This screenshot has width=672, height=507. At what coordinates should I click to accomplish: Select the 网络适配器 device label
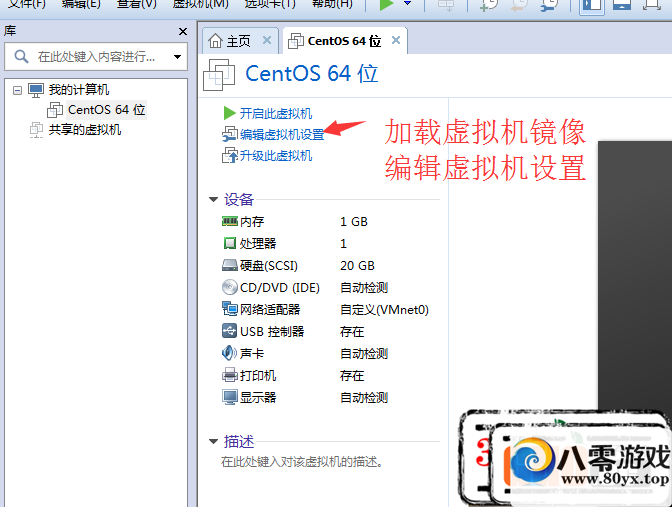[270, 309]
